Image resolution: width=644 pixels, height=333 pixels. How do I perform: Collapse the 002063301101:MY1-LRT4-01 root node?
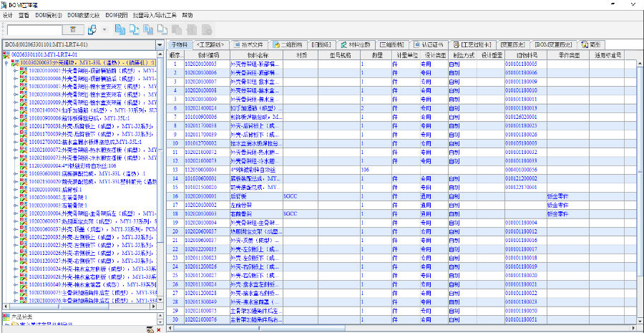coord(6,54)
